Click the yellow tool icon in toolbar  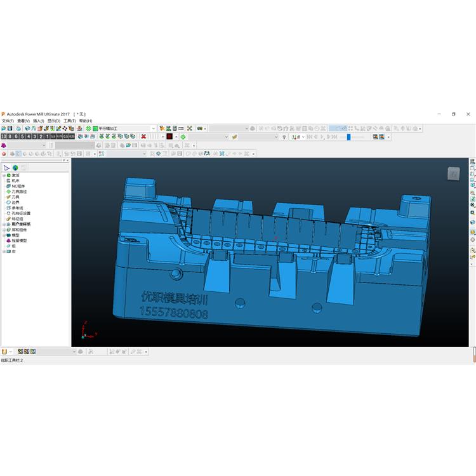click(x=234, y=137)
